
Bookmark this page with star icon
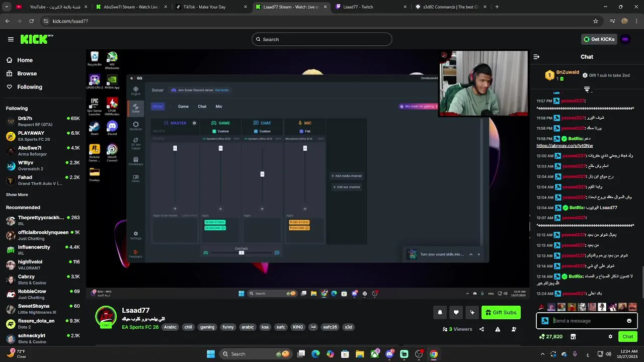pos(596,21)
